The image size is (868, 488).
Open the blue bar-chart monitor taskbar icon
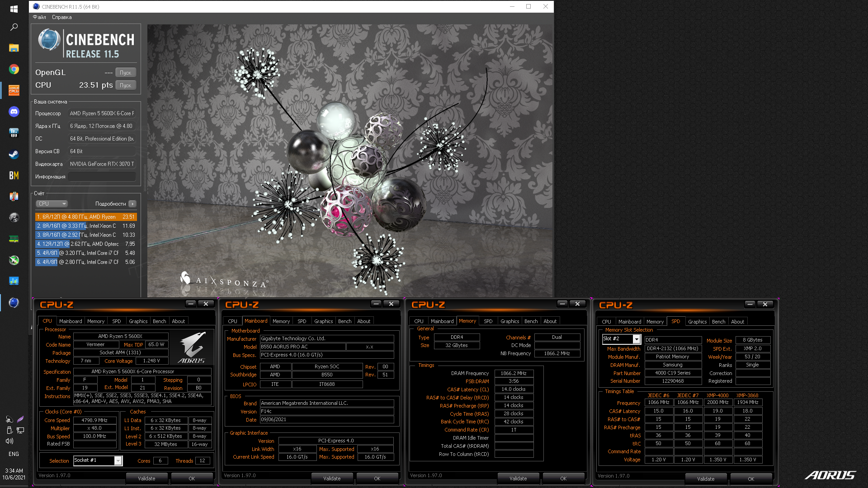click(x=14, y=281)
